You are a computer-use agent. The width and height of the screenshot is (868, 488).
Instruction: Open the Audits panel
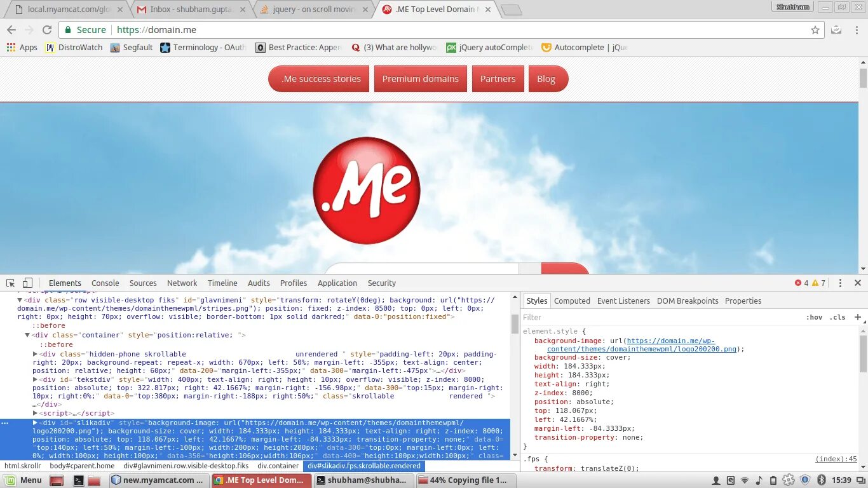tap(259, 283)
